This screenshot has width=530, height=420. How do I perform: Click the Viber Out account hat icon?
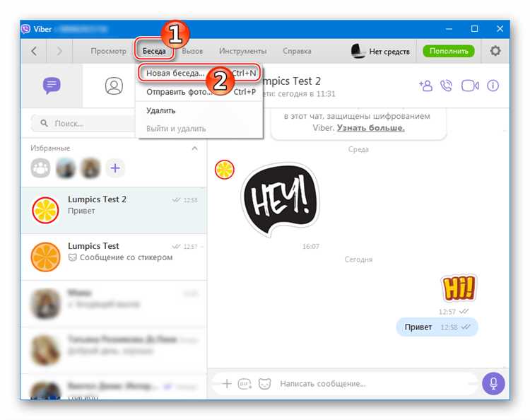tap(358, 51)
